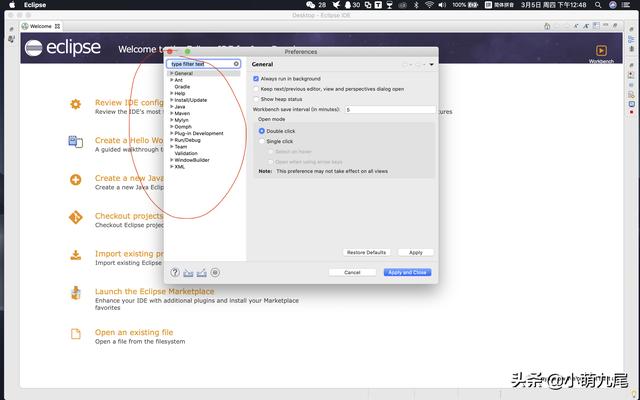
Task: Open the Open an existing file link
Action: (134, 332)
